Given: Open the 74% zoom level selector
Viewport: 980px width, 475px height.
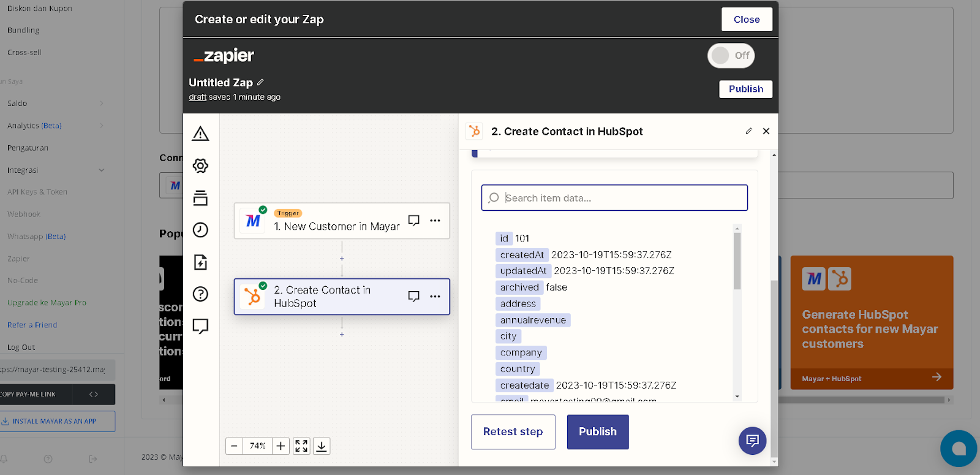Looking at the screenshot, I should tap(258, 446).
